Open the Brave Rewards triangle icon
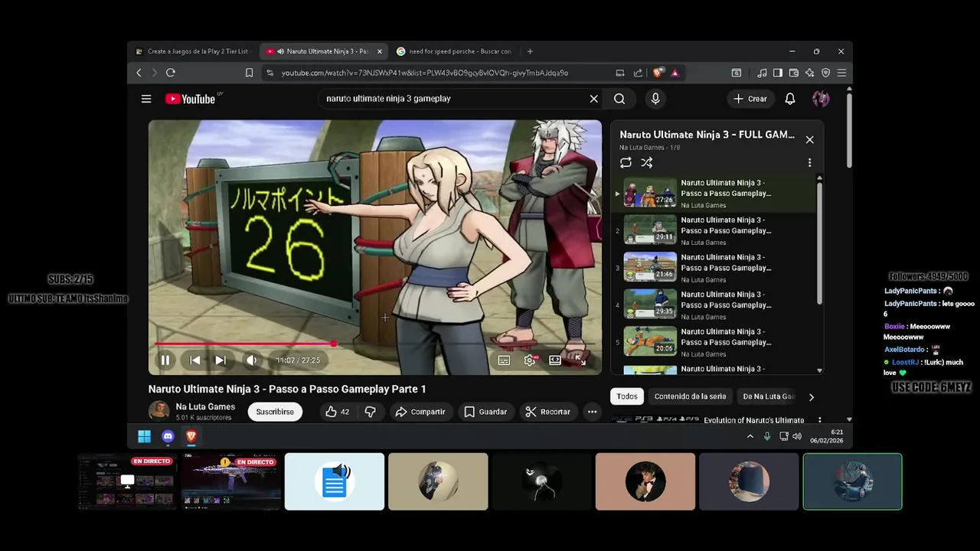 (675, 73)
